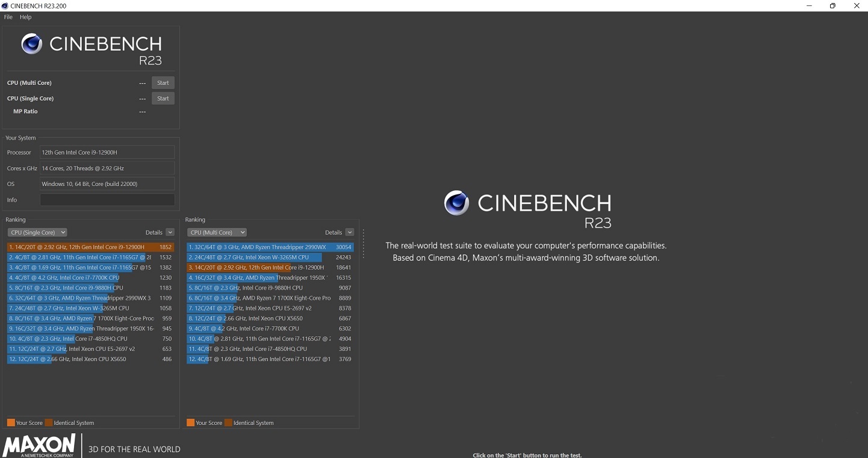Image resolution: width=868 pixels, height=458 pixels.
Task: Select multi core row scoring 8889
Action: click(x=270, y=299)
